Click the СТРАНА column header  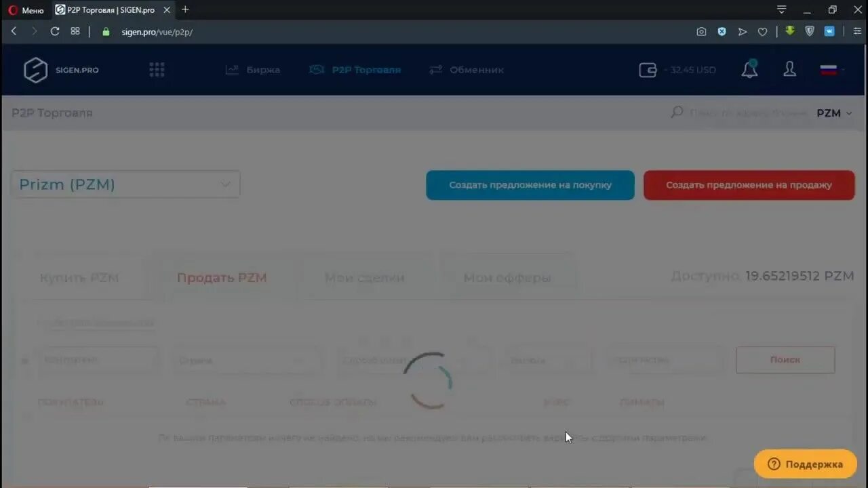coord(205,402)
